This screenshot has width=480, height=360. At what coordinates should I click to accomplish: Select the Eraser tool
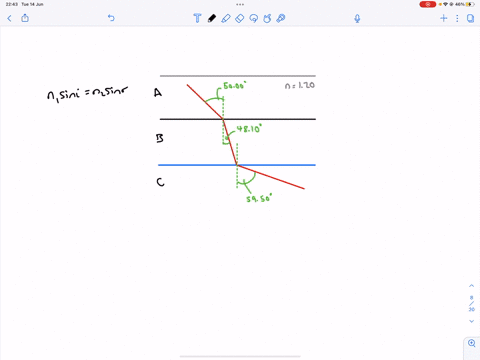239,18
